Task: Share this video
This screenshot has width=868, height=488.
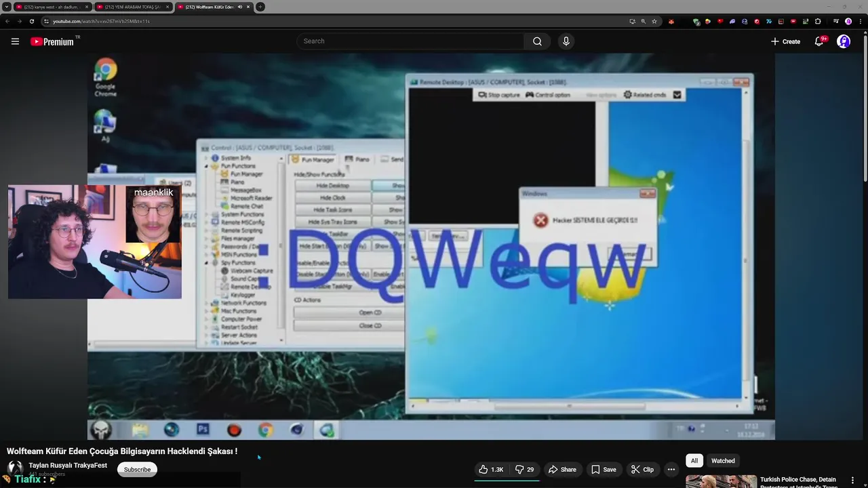Action: 562,469
